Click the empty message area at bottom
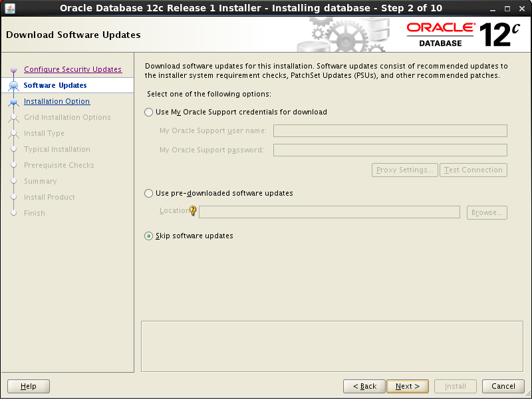532x400 pixels. 332,346
